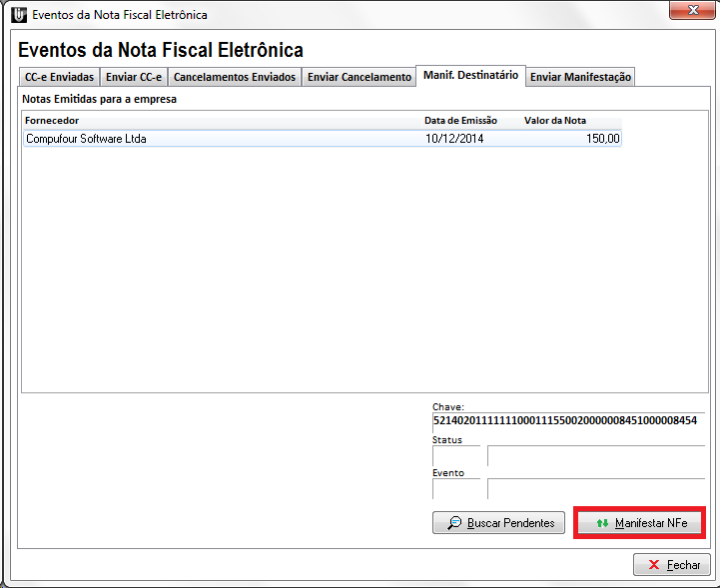Click the small Status code field
Screen dimensions: 720x588
(455, 456)
